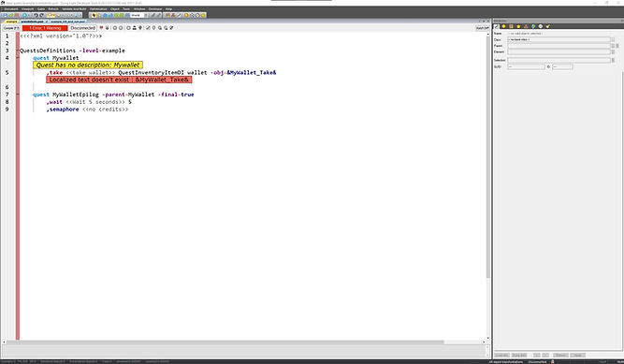Open the Developer menu
The height and width of the screenshot is (364, 624).
coord(155,8)
